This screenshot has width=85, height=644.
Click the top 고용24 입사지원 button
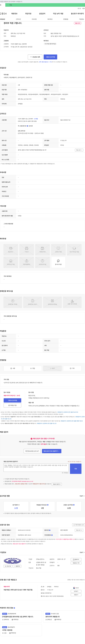tap(50, 57)
